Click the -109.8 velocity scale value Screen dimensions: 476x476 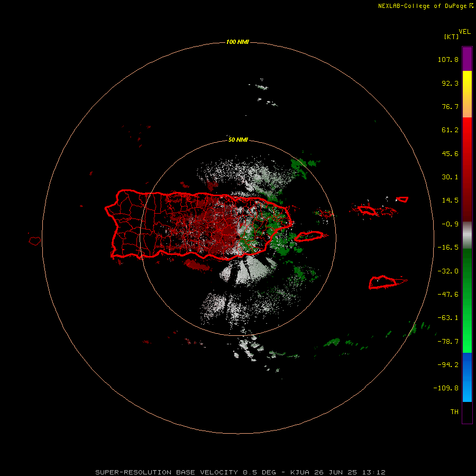[446, 388]
